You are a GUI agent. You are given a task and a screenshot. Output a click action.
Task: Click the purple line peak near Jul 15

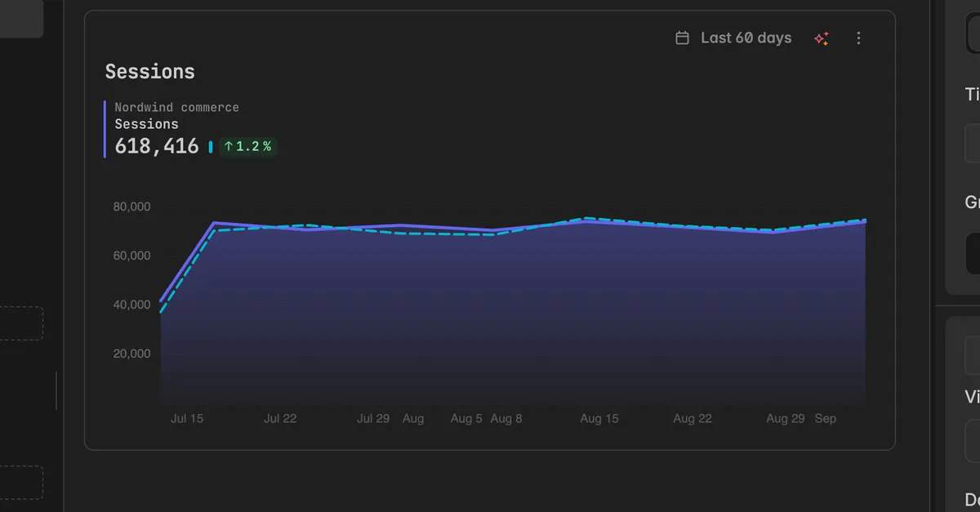pyautogui.click(x=214, y=223)
